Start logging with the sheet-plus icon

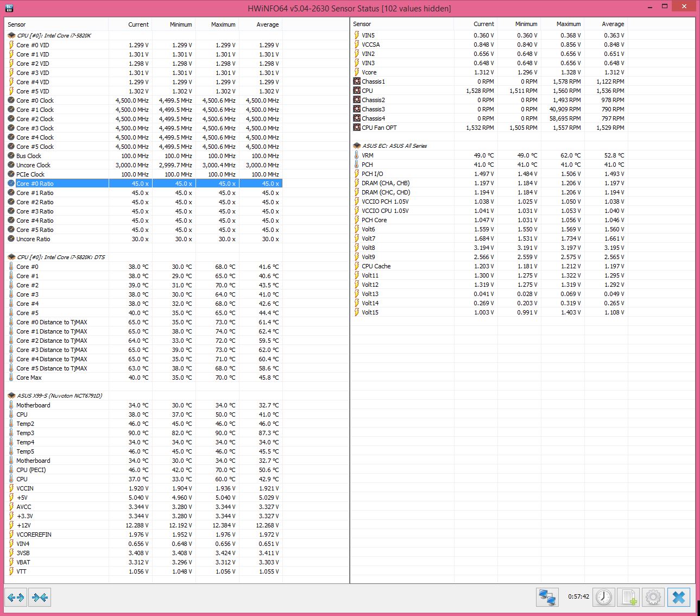pyautogui.click(x=629, y=597)
